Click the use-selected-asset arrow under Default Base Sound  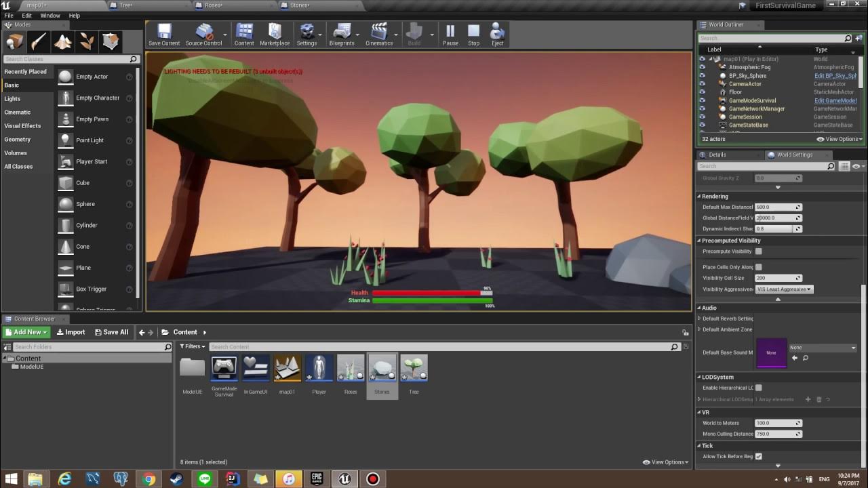coord(795,358)
